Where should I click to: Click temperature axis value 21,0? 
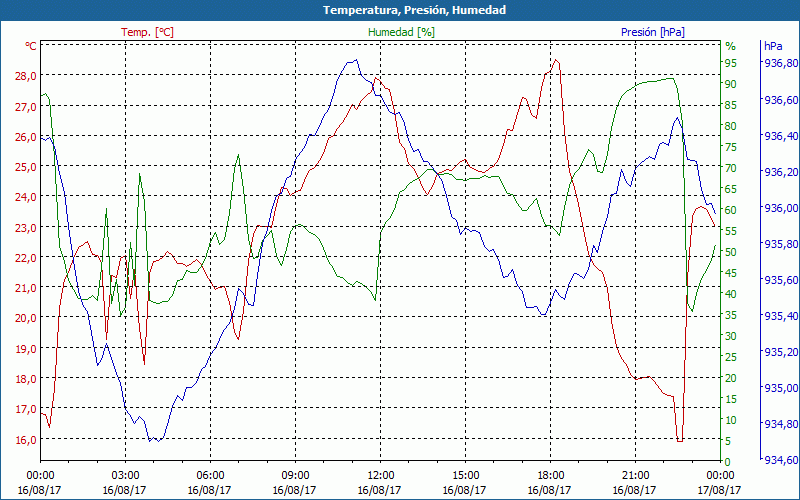[26, 287]
